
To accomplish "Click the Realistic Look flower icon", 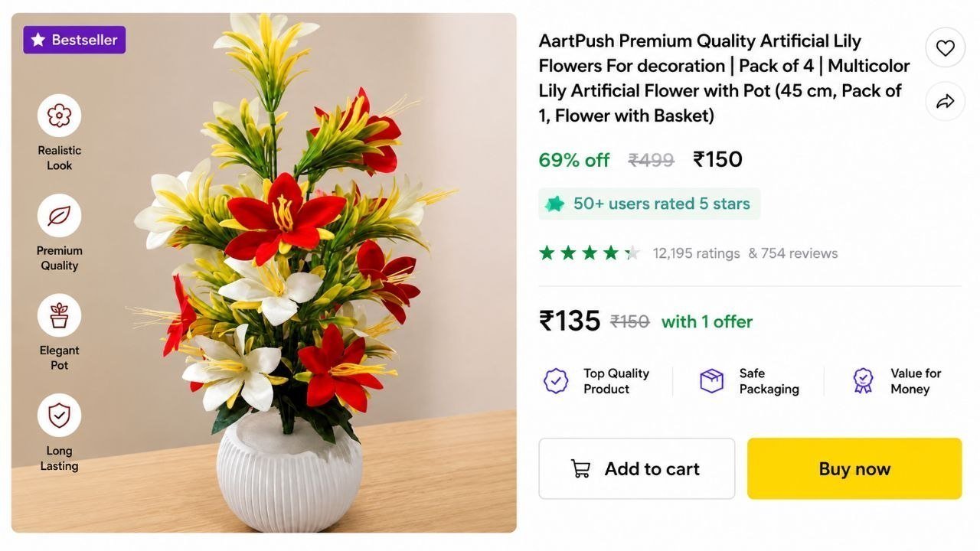I will point(59,116).
